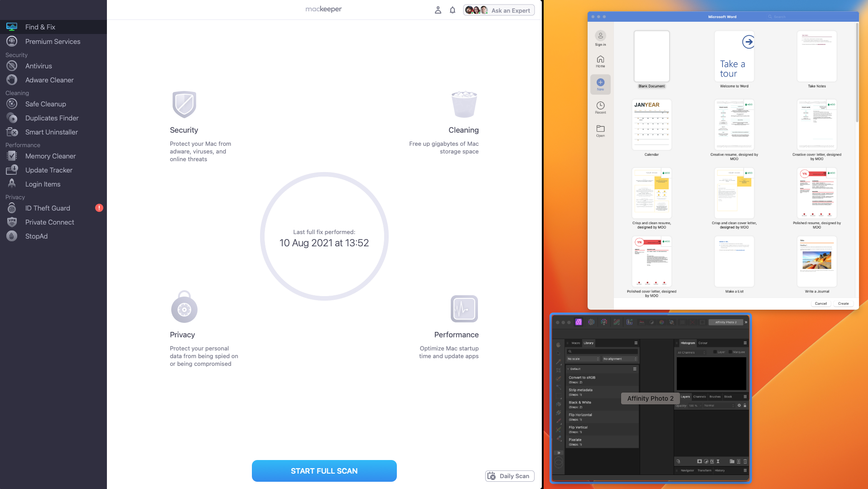
Task: Open the All Channels histogram dropdown
Action: [x=691, y=352]
